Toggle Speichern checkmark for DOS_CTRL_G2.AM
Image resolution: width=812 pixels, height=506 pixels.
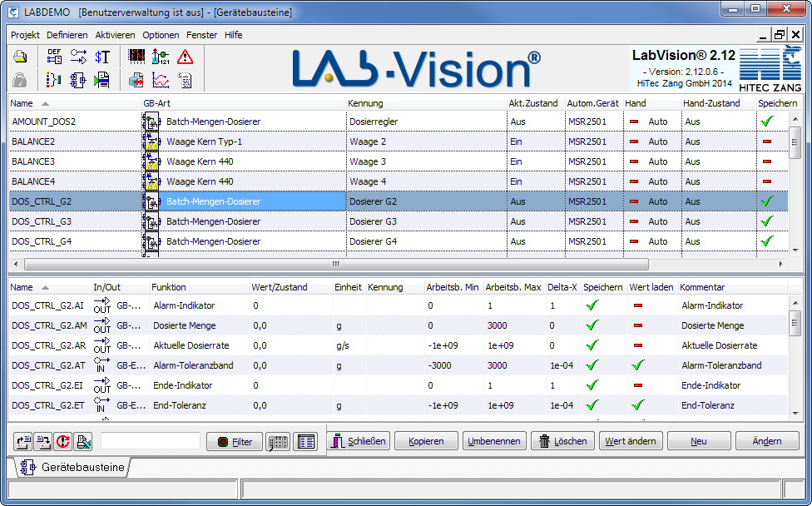coord(592,325)
